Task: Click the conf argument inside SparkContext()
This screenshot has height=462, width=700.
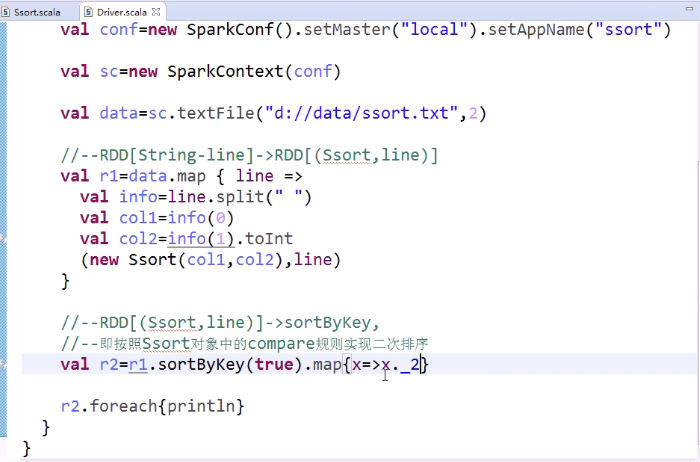Action: click(x=312, y=71)
